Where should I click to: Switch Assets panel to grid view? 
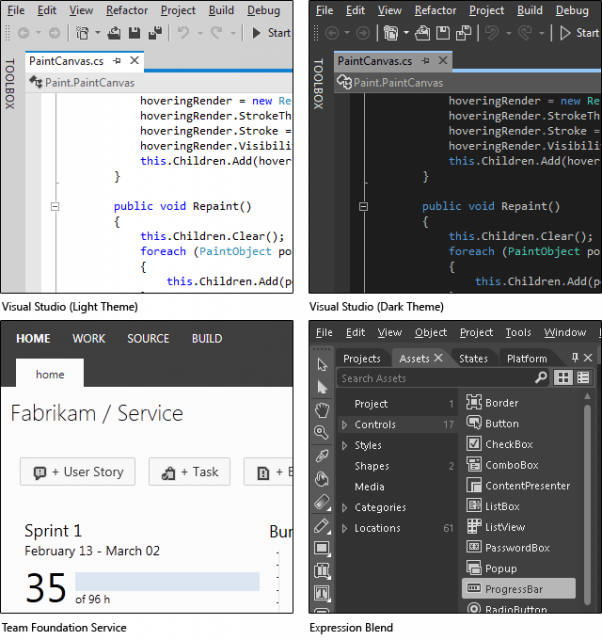coord(563,378)
